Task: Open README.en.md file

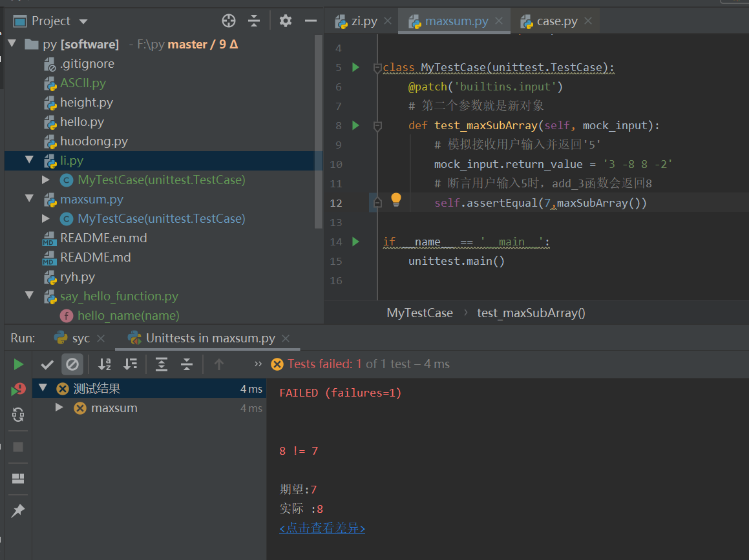Action: [103, 238]
